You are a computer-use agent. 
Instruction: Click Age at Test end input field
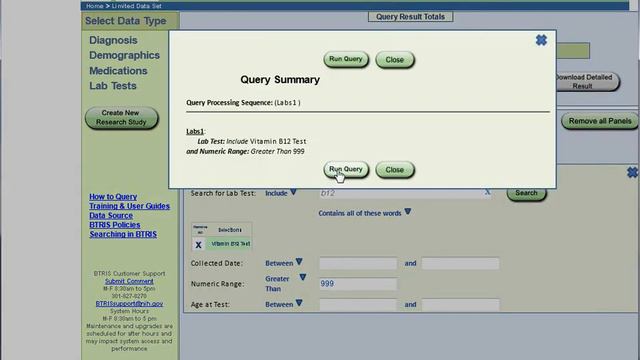pos(460,304)
